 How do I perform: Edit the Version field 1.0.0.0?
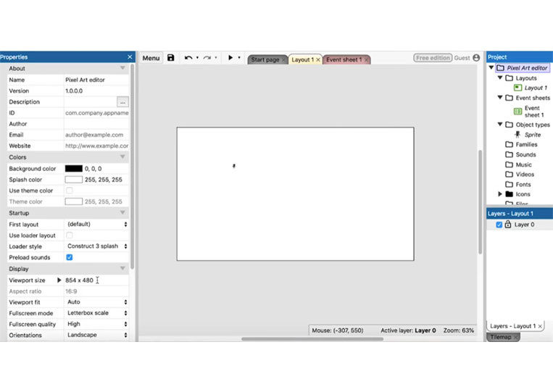(96, 91)
